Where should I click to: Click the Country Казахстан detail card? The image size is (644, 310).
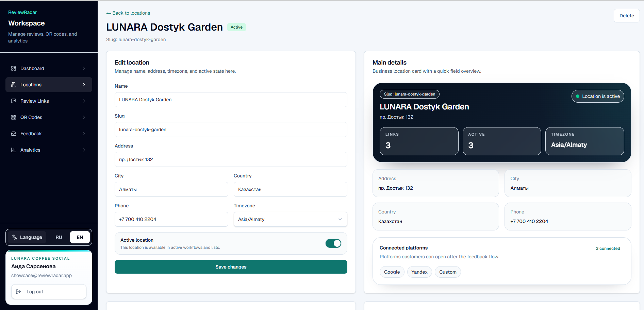coord(436,217)
